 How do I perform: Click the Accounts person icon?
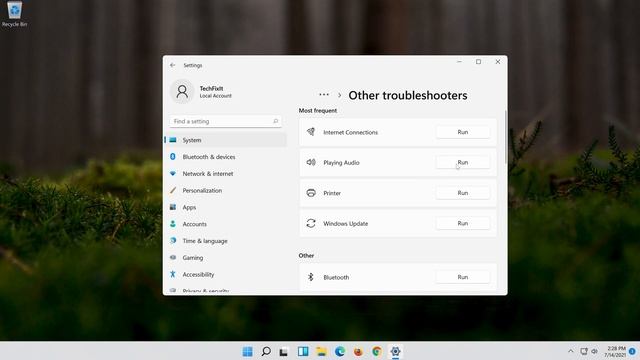pos(173,224)
